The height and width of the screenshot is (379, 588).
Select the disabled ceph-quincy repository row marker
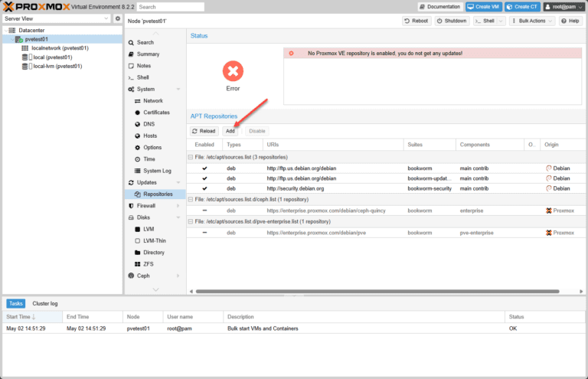pyautogui.click(x=204, y=211)
